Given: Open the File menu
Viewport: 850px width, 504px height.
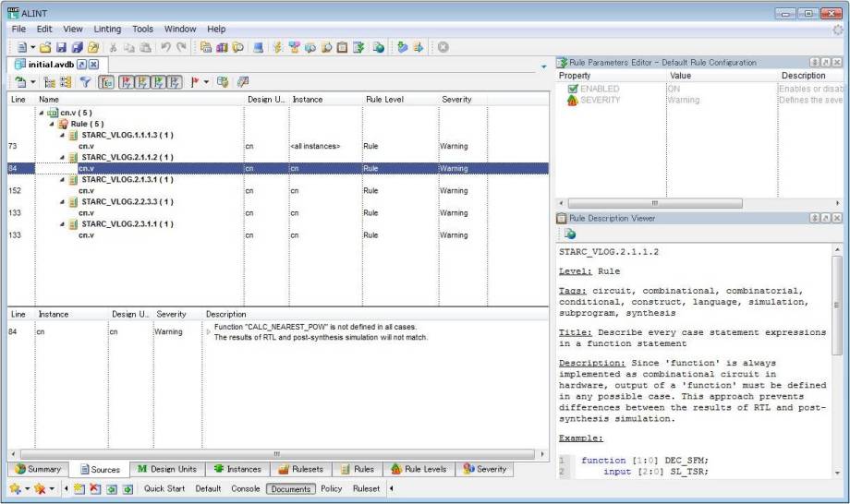Looking at the screenshot, I should [x=18, y=30].
